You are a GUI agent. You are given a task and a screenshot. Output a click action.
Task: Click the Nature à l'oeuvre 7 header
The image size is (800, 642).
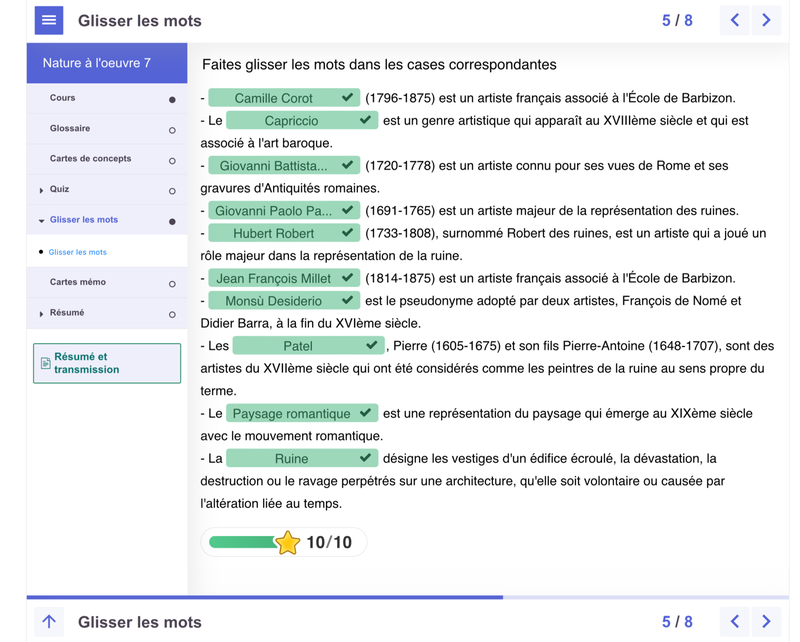tap(97, 63)
